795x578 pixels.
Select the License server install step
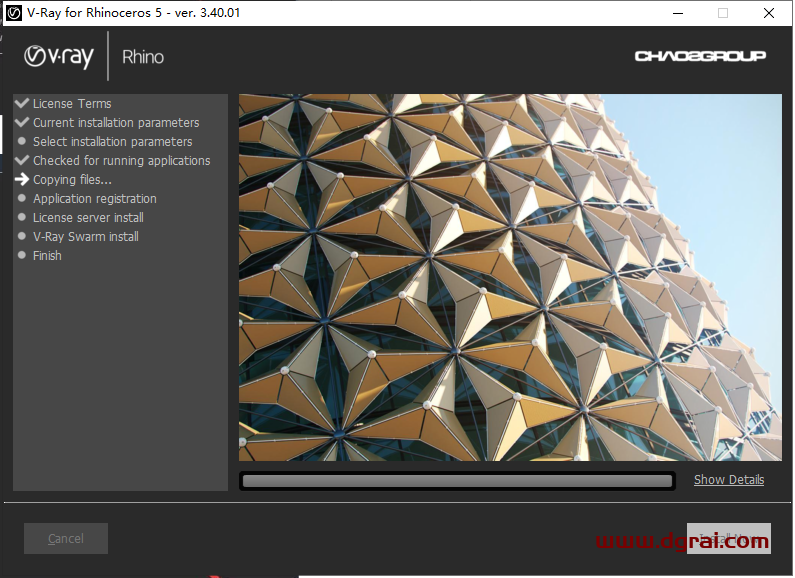88,218
